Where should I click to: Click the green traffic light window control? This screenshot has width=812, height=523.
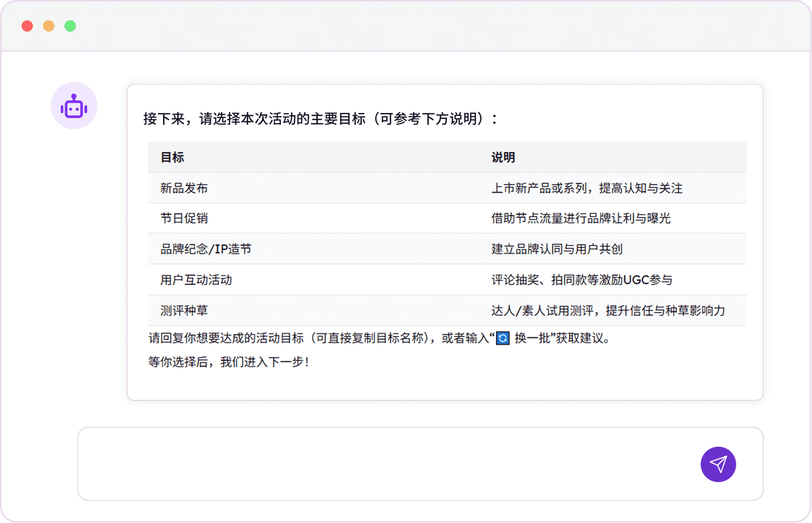(70, 26)
